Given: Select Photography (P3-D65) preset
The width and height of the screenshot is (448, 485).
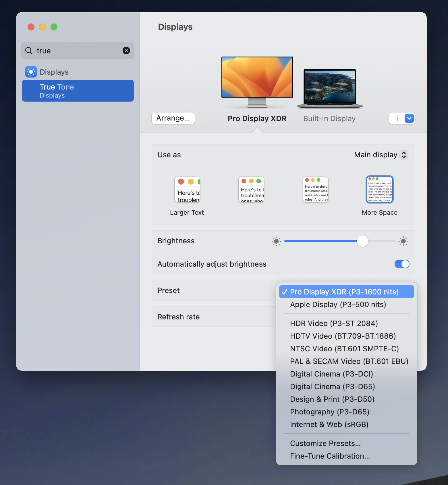Looking at the screenshot, I should pyautogui.click(x=347, y=412).
